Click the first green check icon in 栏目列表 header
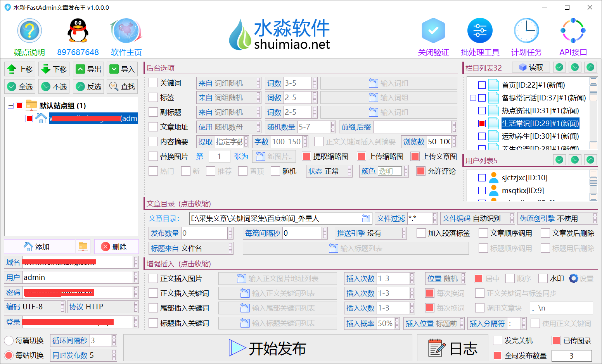The height and width of the screenshot is (364, 602). 559,67
